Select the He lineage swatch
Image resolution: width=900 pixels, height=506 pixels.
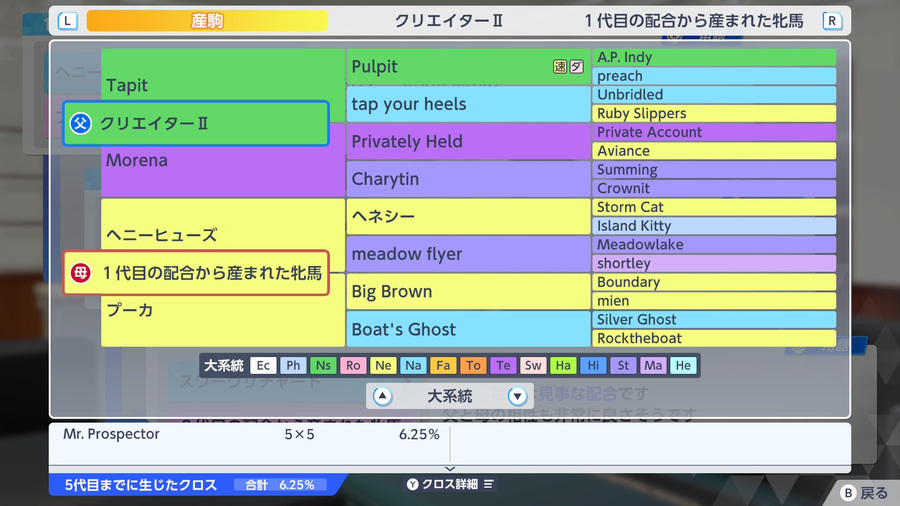pyautogui.click(x=683, y=365)
